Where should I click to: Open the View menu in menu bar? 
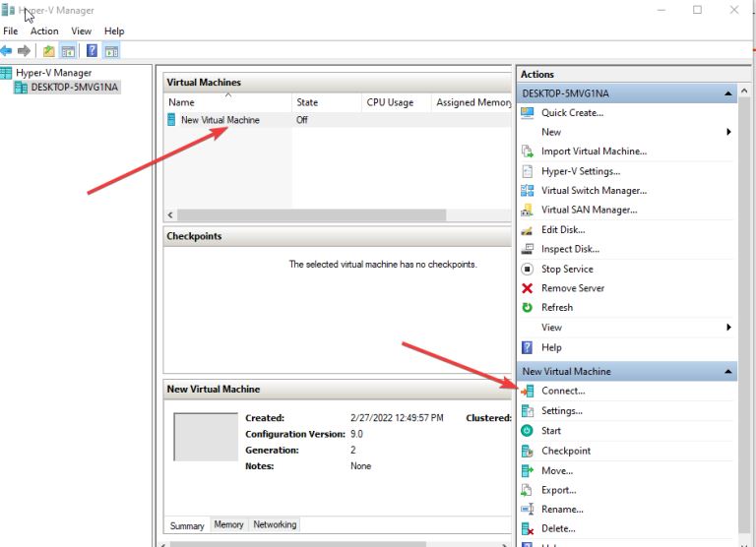(82, 30)
